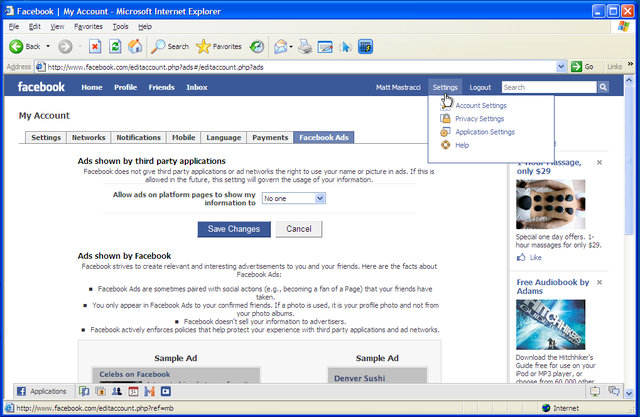
Task: Expand the Mail dropdown arrow
Action: [x=291, y=47]
